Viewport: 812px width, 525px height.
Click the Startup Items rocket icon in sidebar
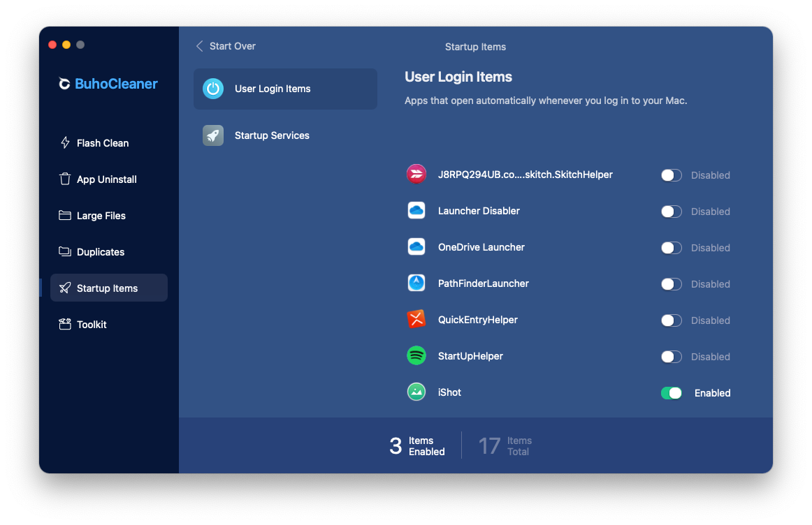click(65, 288)
